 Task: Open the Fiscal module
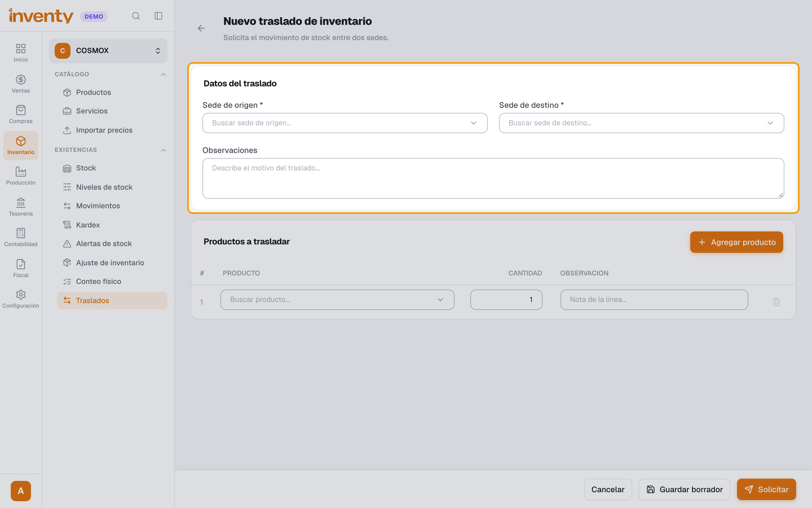[x=21, y=268]
